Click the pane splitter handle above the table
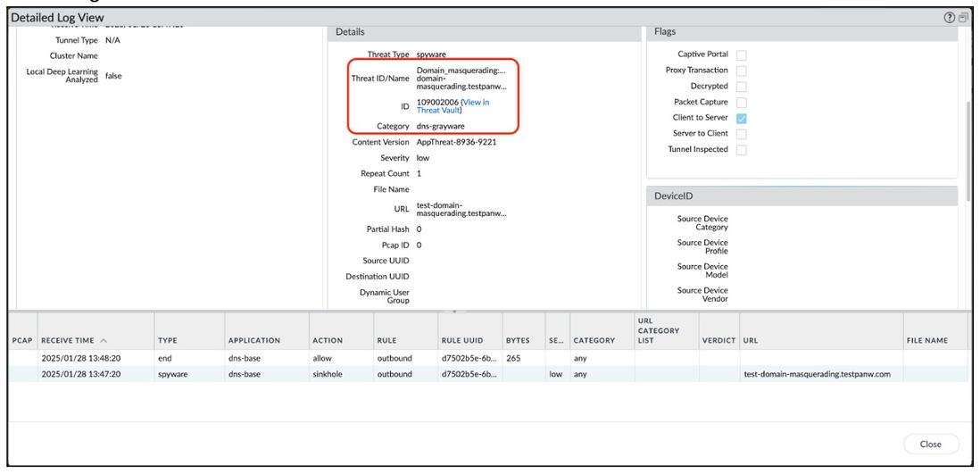The image size is (980, 474). [454, 311]
